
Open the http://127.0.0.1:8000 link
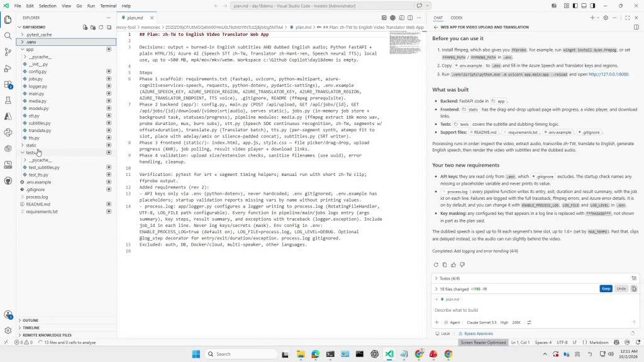(x=608, y=74)
